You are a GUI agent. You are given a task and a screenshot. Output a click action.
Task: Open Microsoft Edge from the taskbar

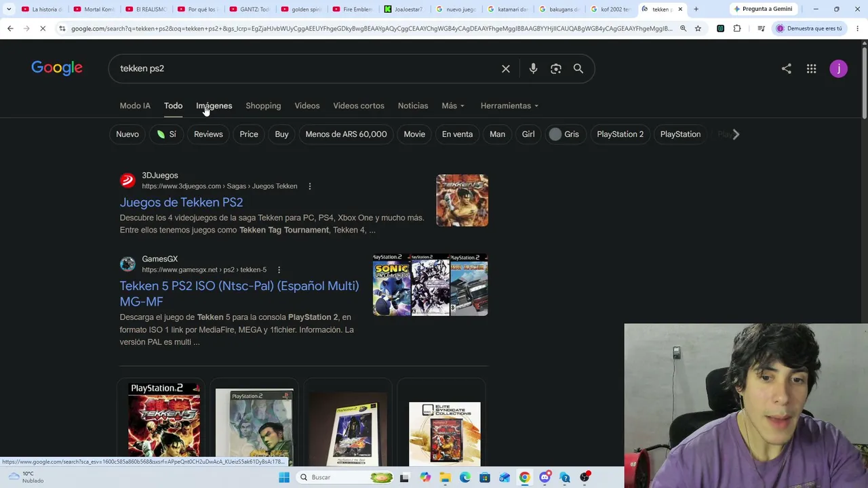pos(465,477)
